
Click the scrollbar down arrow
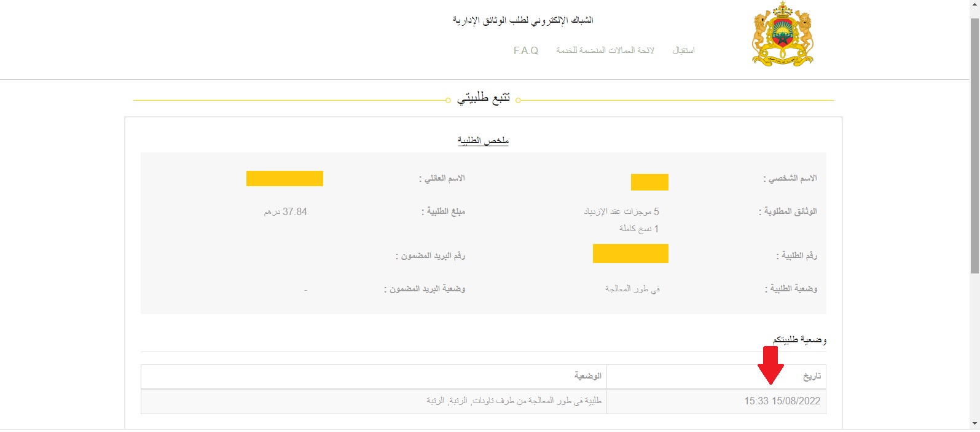point(974,424)
